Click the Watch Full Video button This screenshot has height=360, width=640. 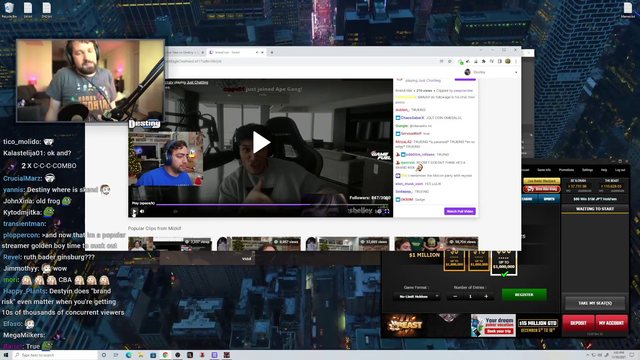tap(460, 211)
